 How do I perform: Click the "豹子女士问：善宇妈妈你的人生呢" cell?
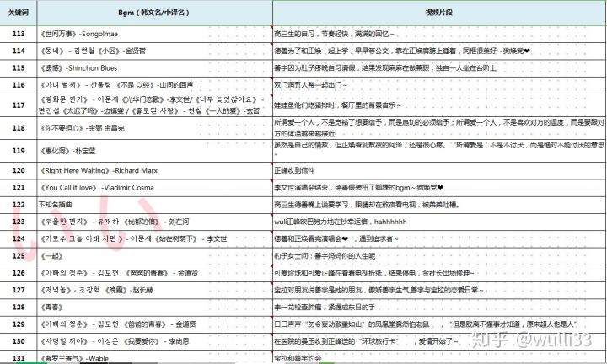tap(439, 255)
